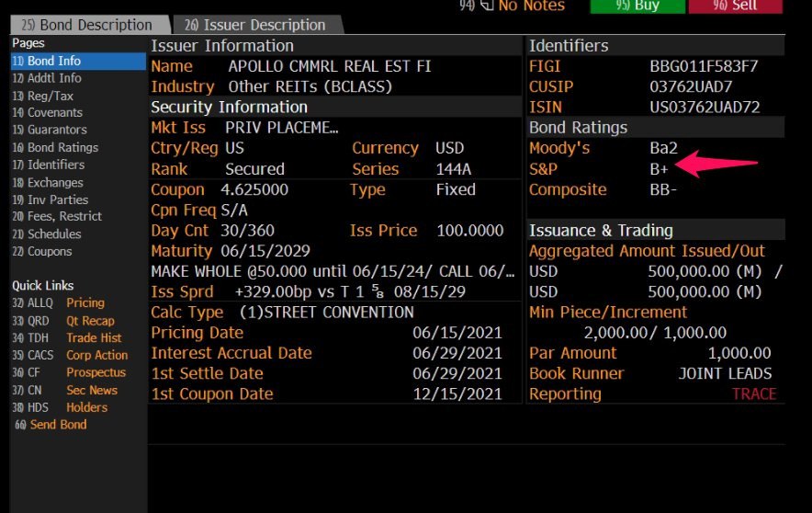
Task: Click the Iss Price value 100.0000
Action: pyautogui.click(x=469, y=231)
